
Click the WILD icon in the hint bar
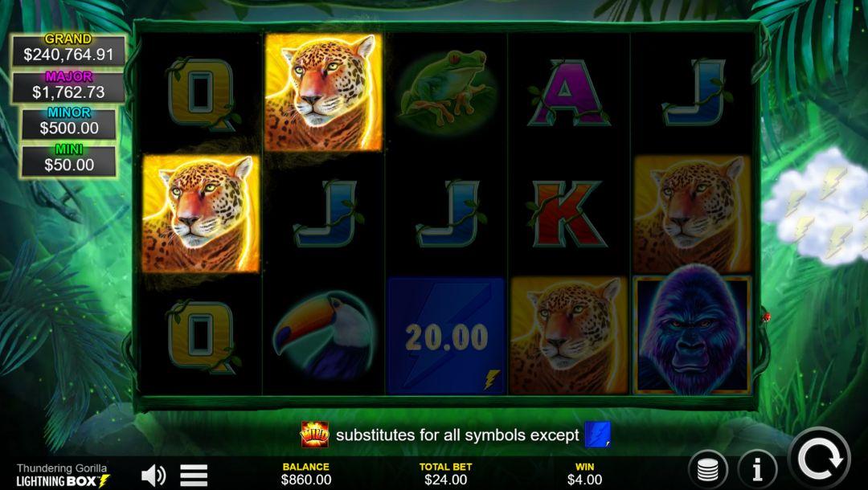314,434
